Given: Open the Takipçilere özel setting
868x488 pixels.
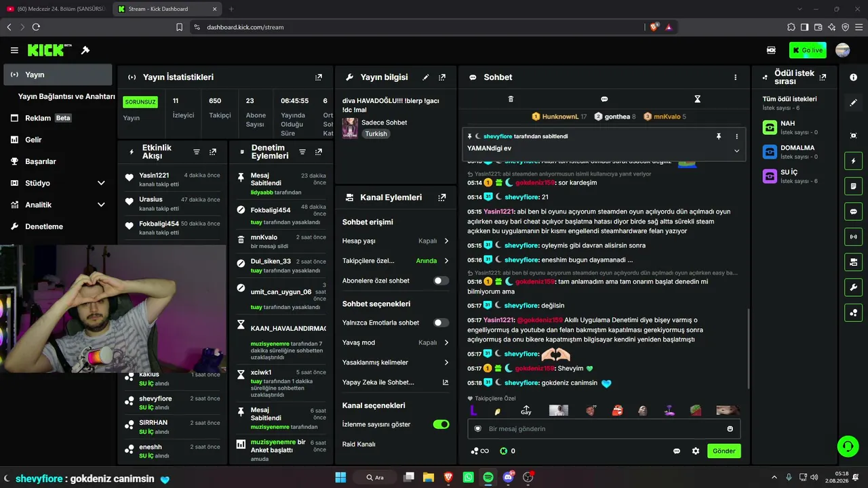Looking at the screenshot, I should (396, 261).
